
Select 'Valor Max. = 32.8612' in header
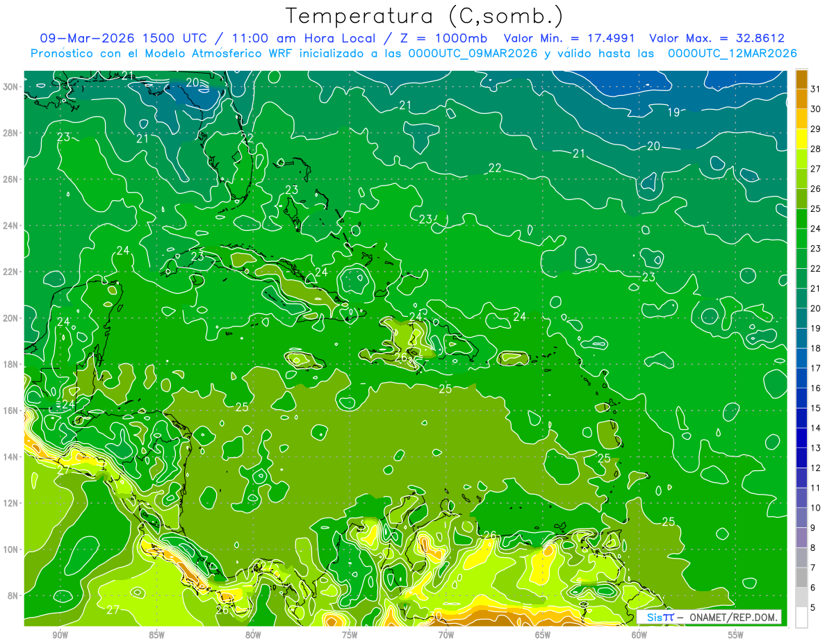[x=717, y=38]
